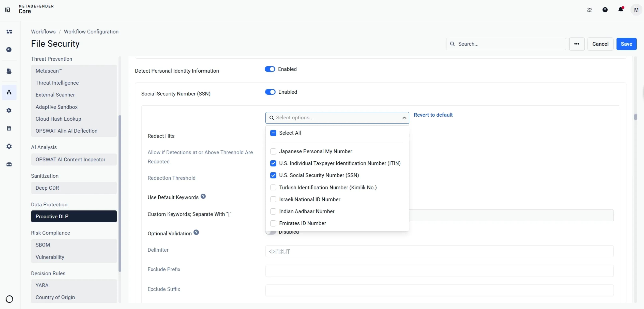Viewport: 644px width, 309px height.
Task: Click the Optional Validation help icon
Action: (x=196, y=232)
